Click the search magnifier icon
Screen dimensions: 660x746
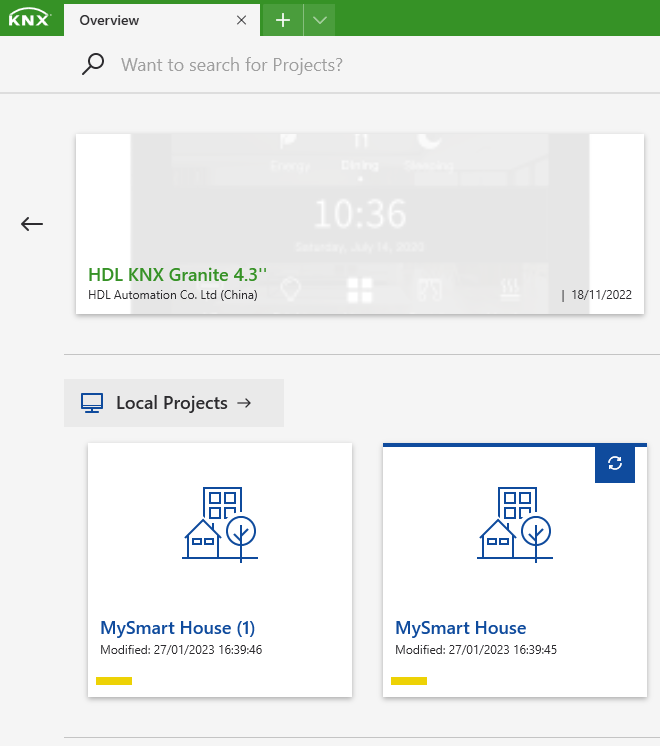point(93,64)
